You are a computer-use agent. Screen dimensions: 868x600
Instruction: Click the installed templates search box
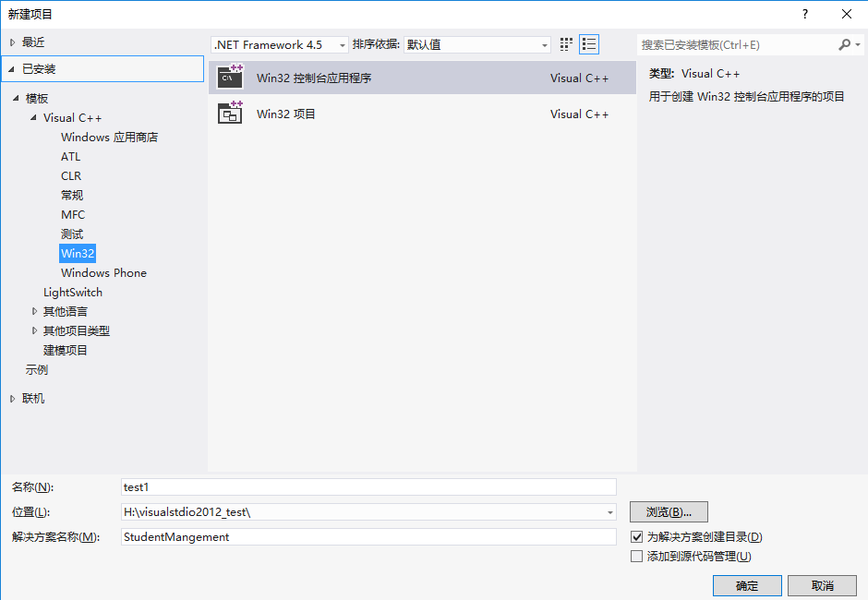click(738, 45)
